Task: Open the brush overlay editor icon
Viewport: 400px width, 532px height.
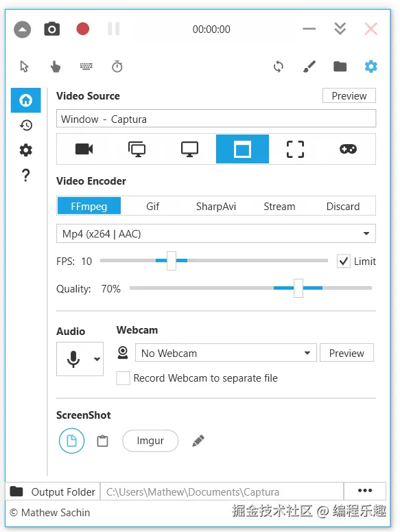Action: (309, 67)
